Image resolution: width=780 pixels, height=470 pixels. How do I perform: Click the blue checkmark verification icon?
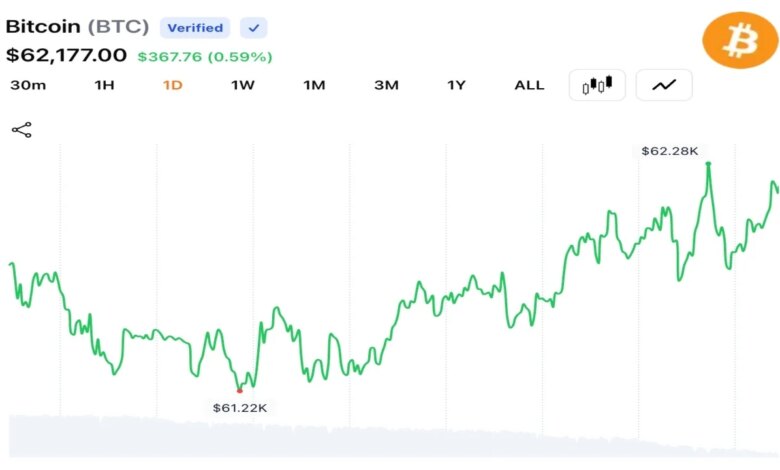[x=254, y=28]
